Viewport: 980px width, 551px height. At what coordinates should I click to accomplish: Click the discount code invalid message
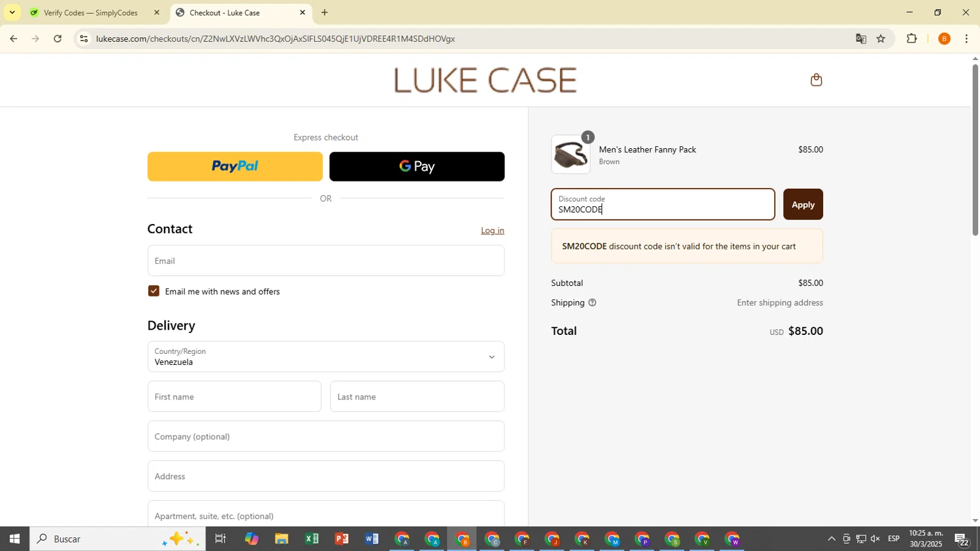point(687,246)
